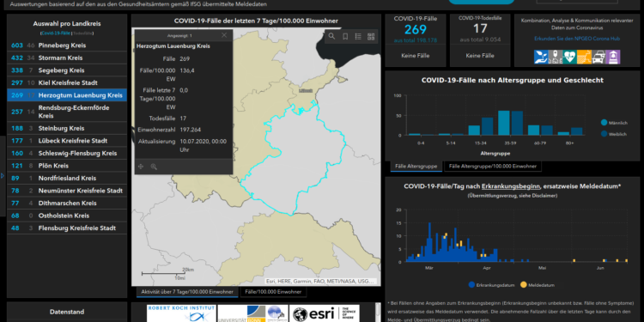Screen dimensions: 644x322
Task: Select Steinburg Kreis in list
Action: coord(67,128)
